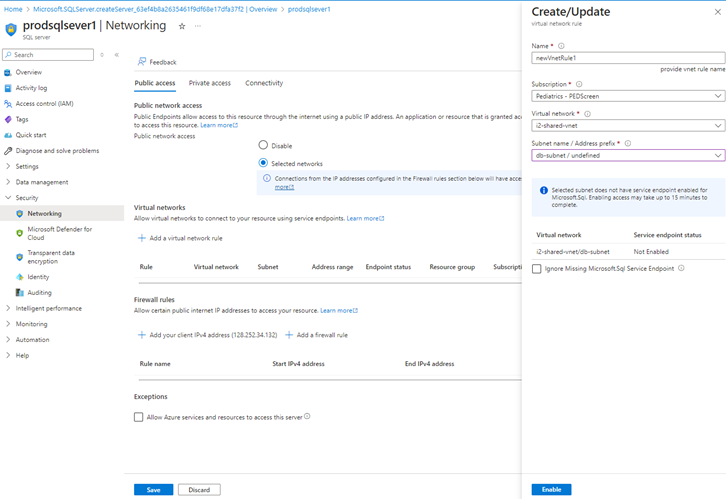Click the Diagnose and solve problems wrench icon

pos(7,151)
